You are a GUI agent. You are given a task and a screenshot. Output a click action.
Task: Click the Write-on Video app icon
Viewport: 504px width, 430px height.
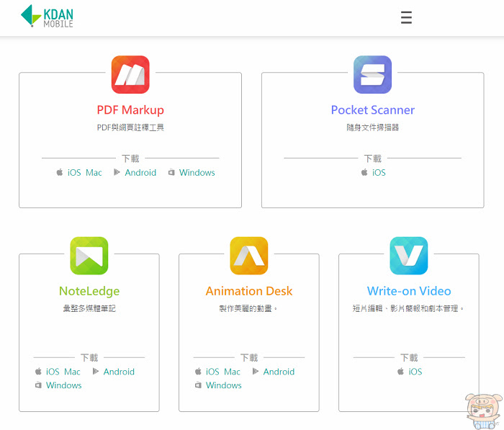tap(408, 256)
